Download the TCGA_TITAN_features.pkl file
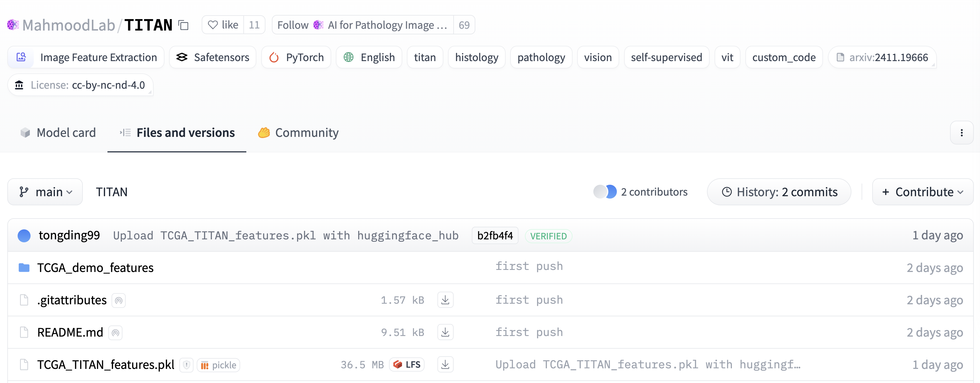Image resolution: width=980 pixels, height=383 pixels. (x=445, y=365)
